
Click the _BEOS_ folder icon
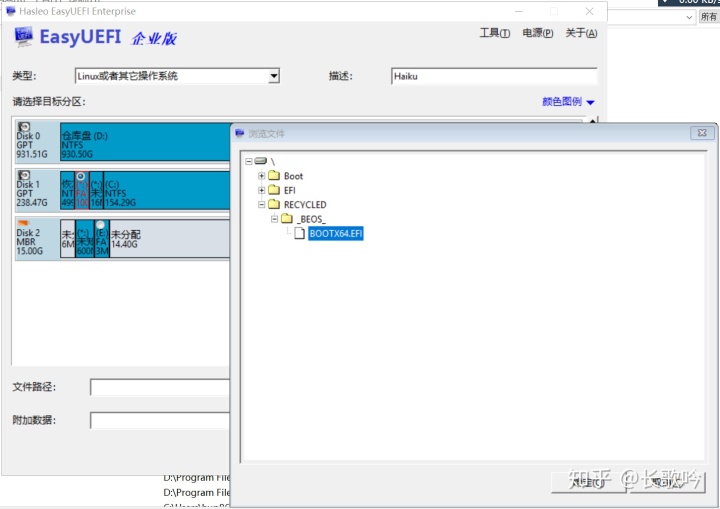pos(287,218)
